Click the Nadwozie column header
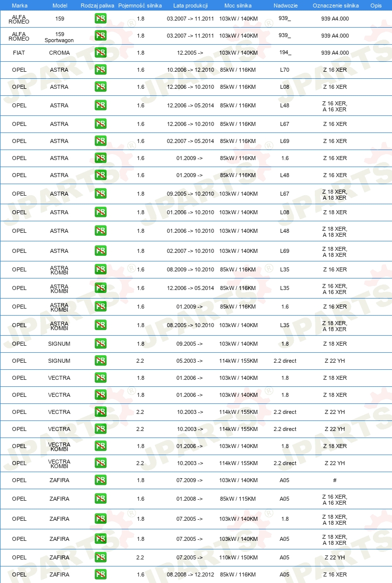Screen dimensions: 392x583 [285, 6]
